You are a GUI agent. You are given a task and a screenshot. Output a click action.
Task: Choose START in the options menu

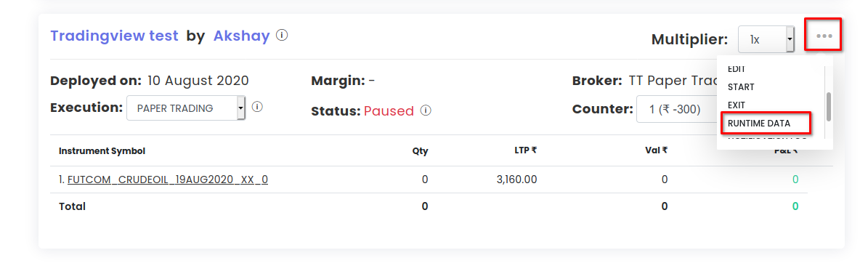click(741, 87)
